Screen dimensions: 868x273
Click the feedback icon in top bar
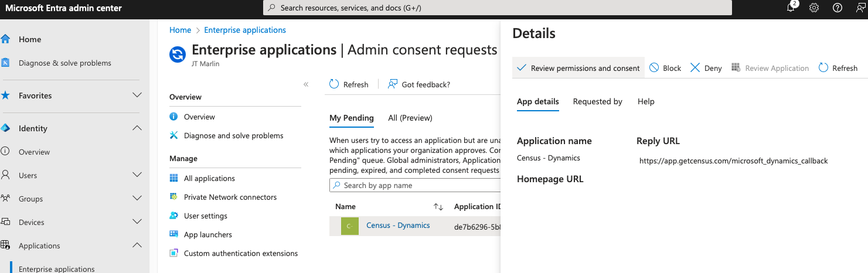point(860,8)
